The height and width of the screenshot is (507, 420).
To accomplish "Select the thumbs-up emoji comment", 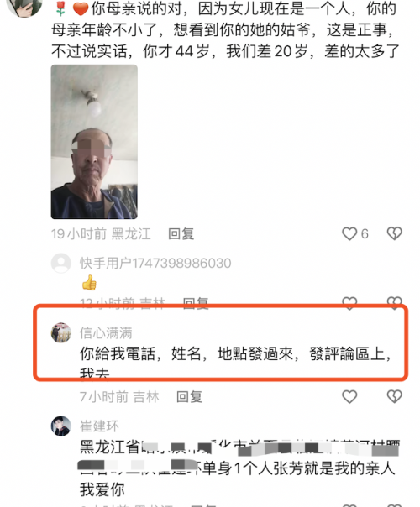I will coord(89,283).
